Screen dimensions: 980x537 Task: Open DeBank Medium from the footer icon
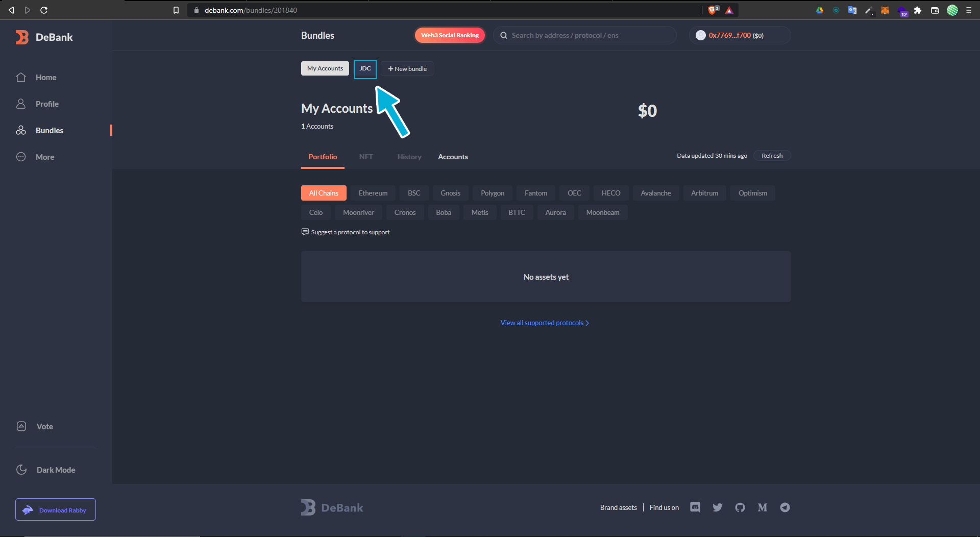[x=762, y=507]
